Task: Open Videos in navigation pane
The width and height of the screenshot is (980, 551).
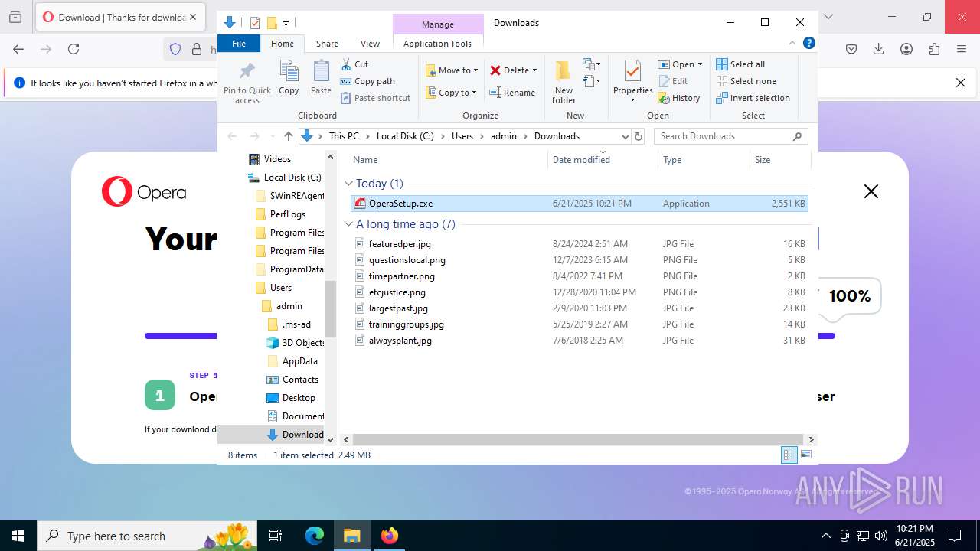Action: click(277, 159)
